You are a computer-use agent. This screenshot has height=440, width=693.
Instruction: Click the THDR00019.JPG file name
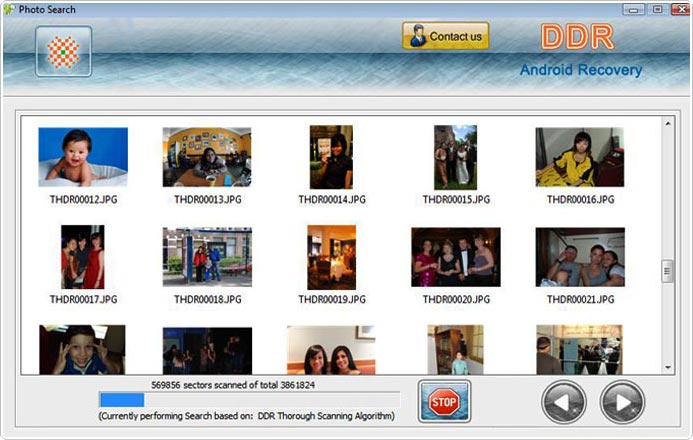pyautogui.click(x=332, y=300)
